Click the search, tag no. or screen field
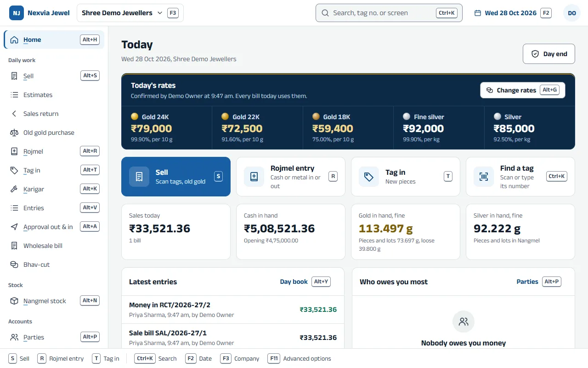The width and height of the screenshot is (588, 368). tap(389, 13)
